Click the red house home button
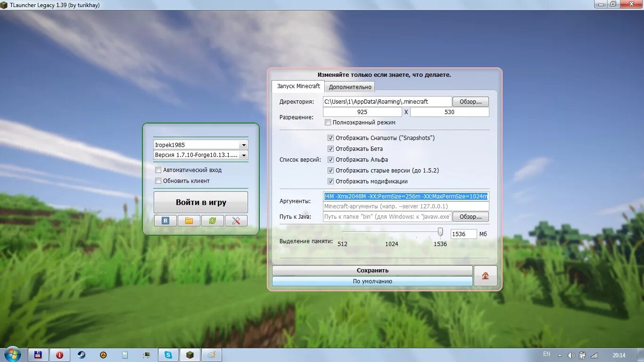Screen dimensions: 644x362 (485, 276)
